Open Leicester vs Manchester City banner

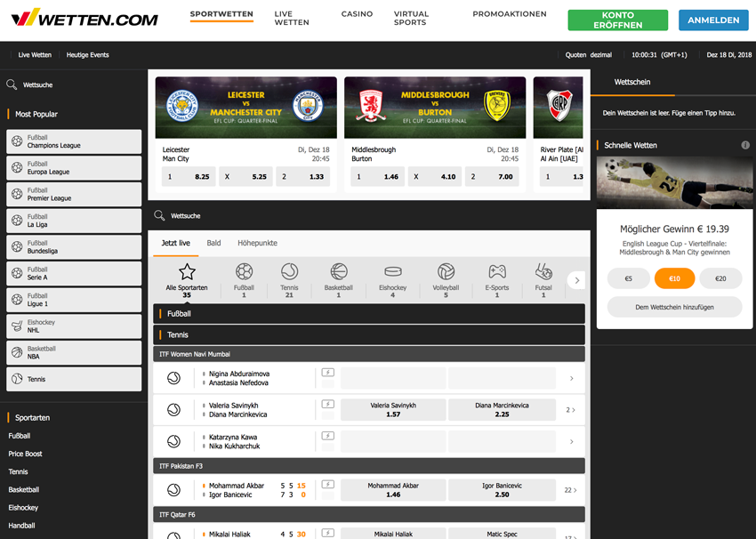coord(245,108)
